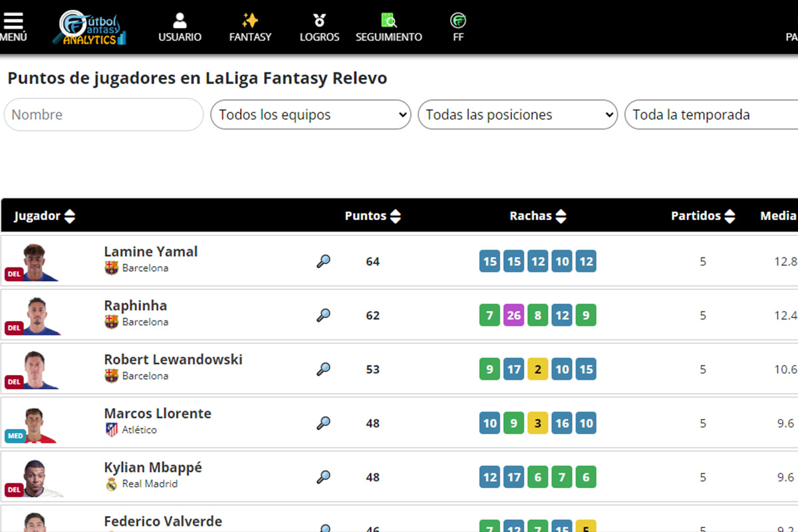Open the hamburger MENÚ

[13, 27]
